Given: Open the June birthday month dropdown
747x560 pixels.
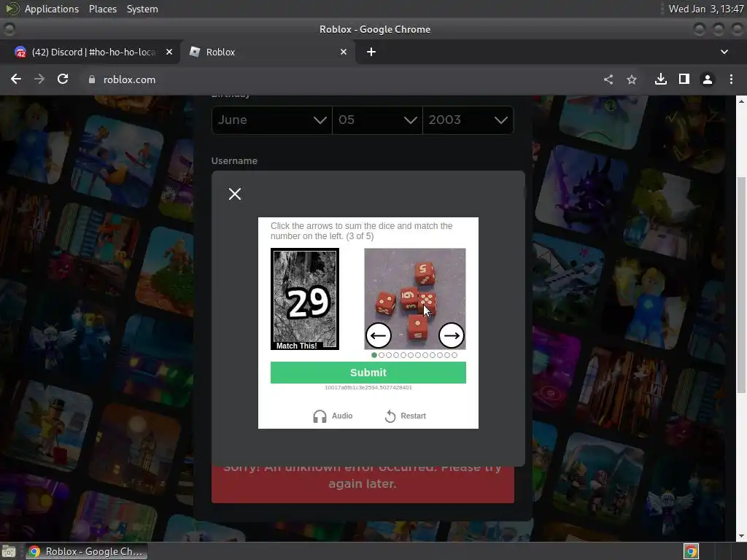Looking at the screenshot, I should (272, 120).
